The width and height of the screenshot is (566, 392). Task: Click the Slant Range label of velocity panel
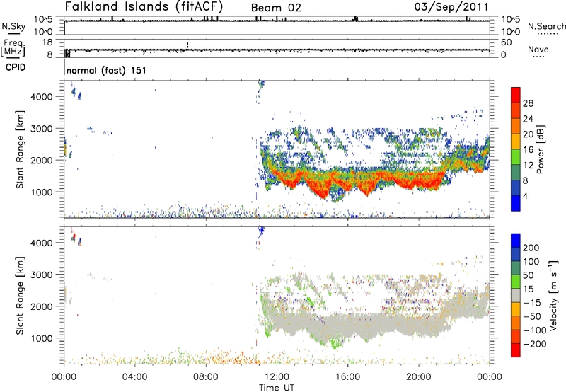coord(20,295)
